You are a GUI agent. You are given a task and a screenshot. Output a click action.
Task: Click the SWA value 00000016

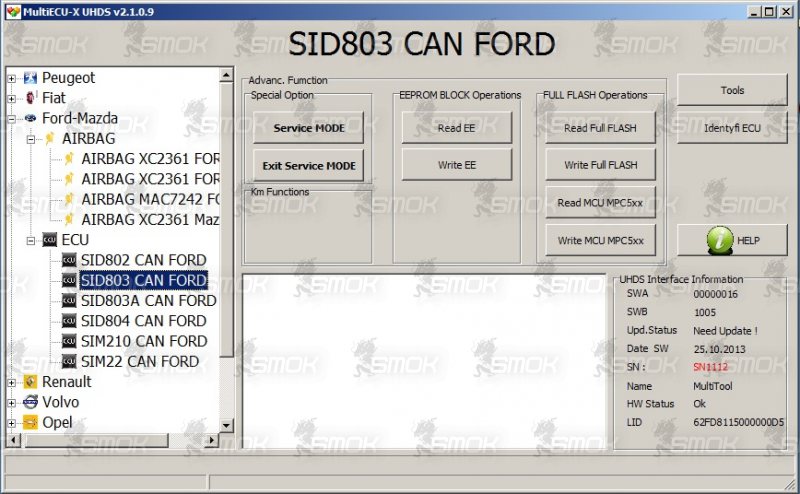715,294
